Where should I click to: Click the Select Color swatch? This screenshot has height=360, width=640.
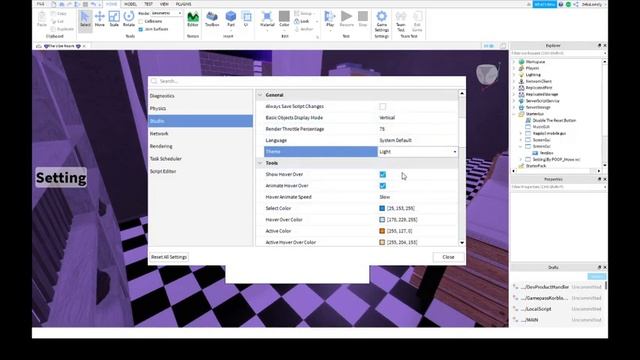pyautogui.click(x=382, y=208)
